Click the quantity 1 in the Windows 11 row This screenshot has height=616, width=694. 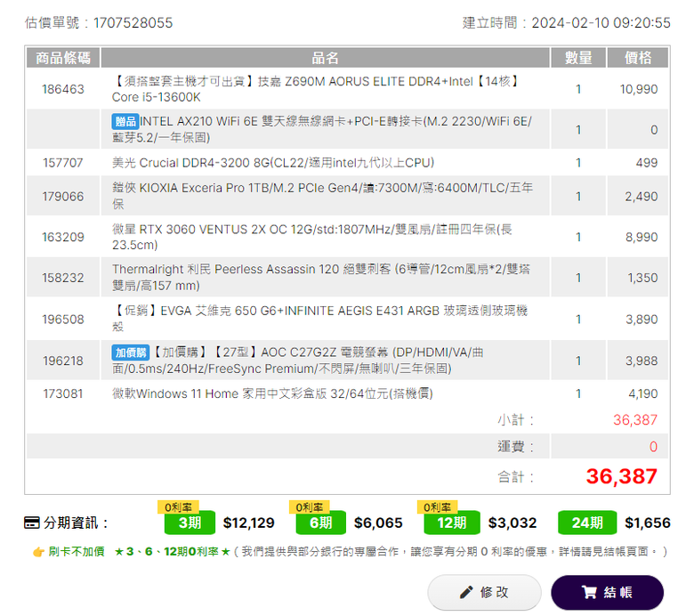click(x=578, y=393)
